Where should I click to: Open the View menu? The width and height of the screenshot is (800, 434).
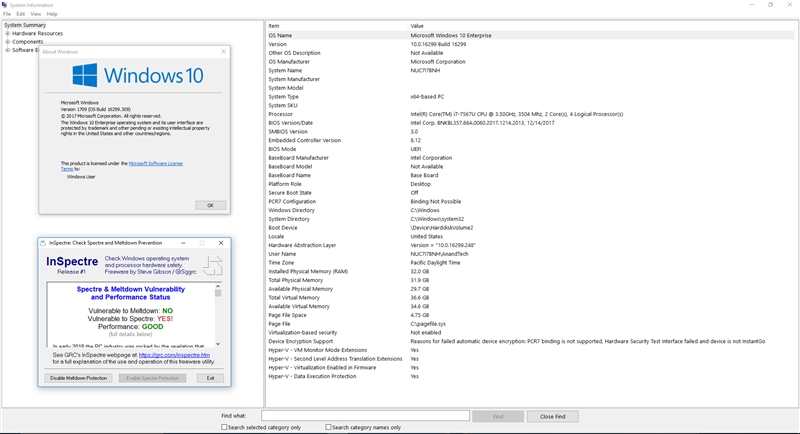coord(36,14)
